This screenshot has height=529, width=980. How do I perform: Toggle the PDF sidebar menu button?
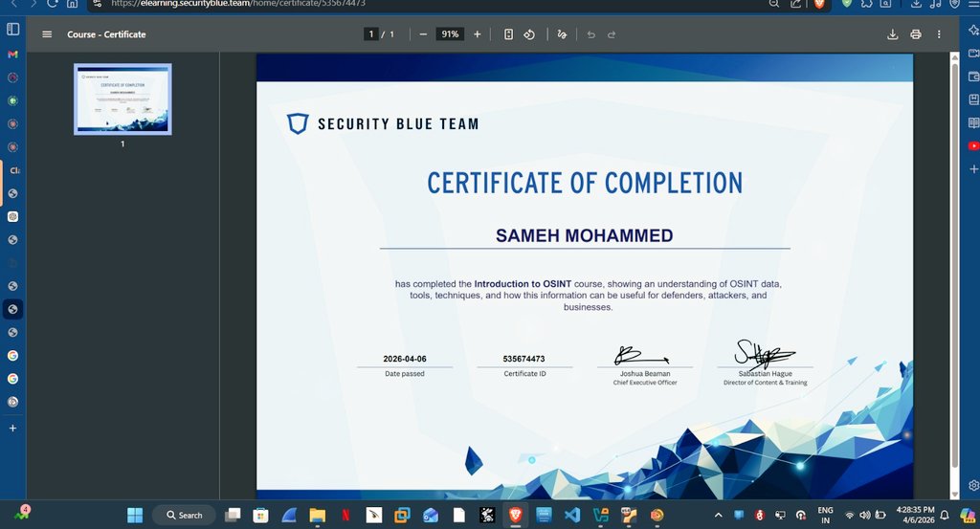[47, 34]
